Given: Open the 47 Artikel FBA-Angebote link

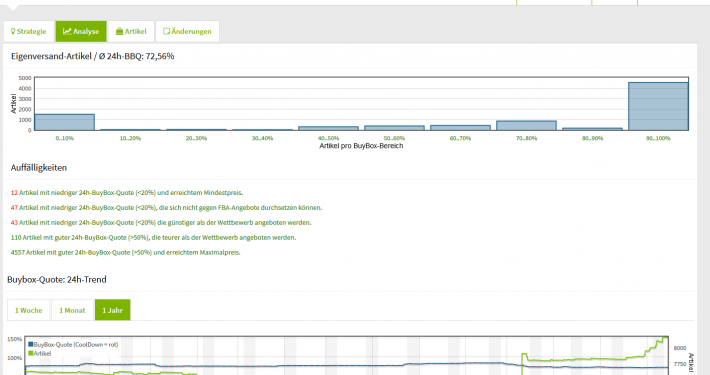Looking at the screenshot, I should [x=166, y=208].
